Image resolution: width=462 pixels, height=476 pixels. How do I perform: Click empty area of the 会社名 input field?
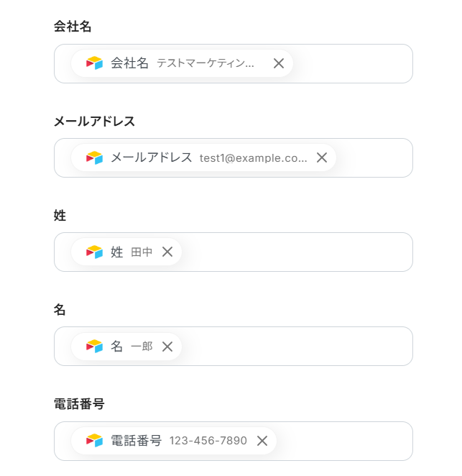pos(352,63)
